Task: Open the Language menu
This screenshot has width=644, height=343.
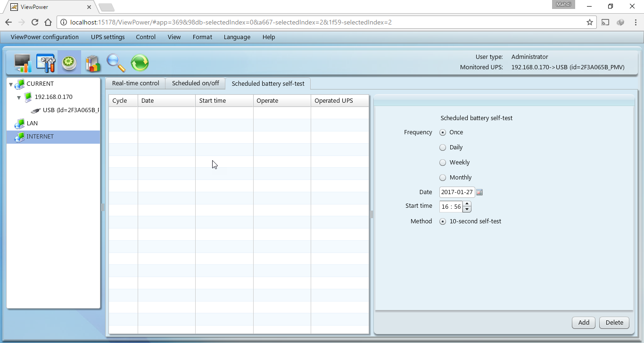Action: (237, 37)
